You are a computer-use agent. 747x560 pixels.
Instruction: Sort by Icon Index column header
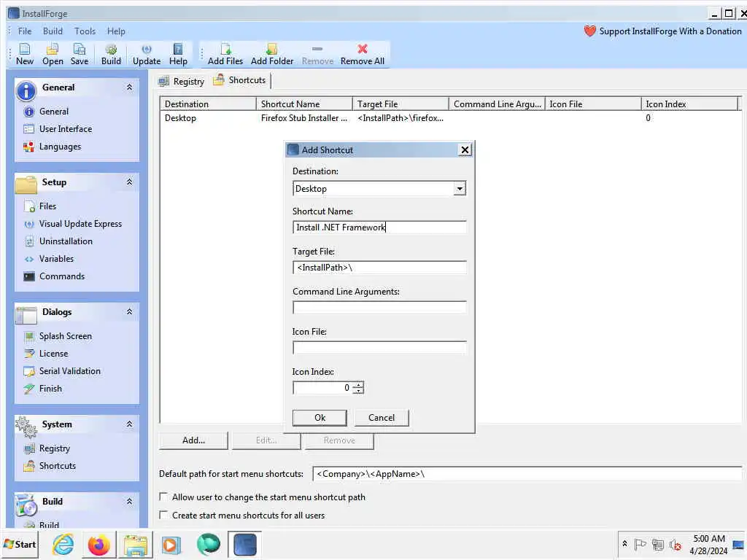pos(689,104)
